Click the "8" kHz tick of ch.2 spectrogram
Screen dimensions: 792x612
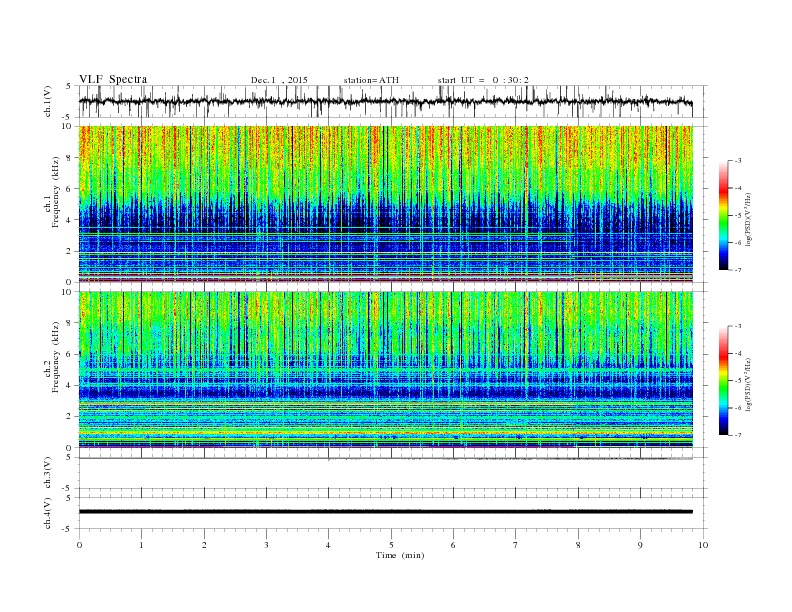[x=70, y=323]
